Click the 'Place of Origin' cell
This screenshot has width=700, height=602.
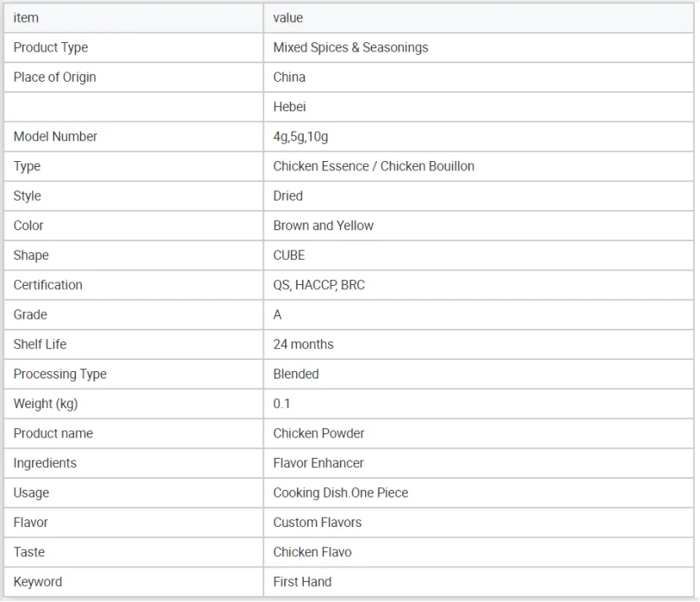(55, 77)
